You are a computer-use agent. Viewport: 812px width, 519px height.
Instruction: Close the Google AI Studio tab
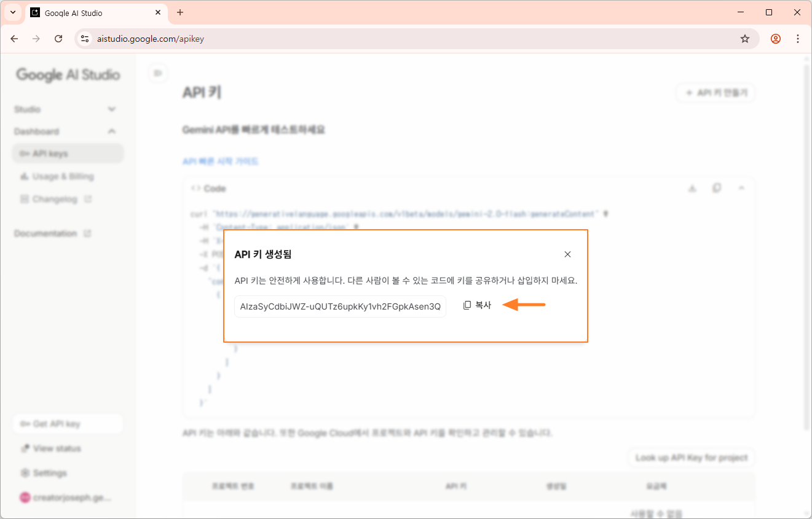click(158, 12)
